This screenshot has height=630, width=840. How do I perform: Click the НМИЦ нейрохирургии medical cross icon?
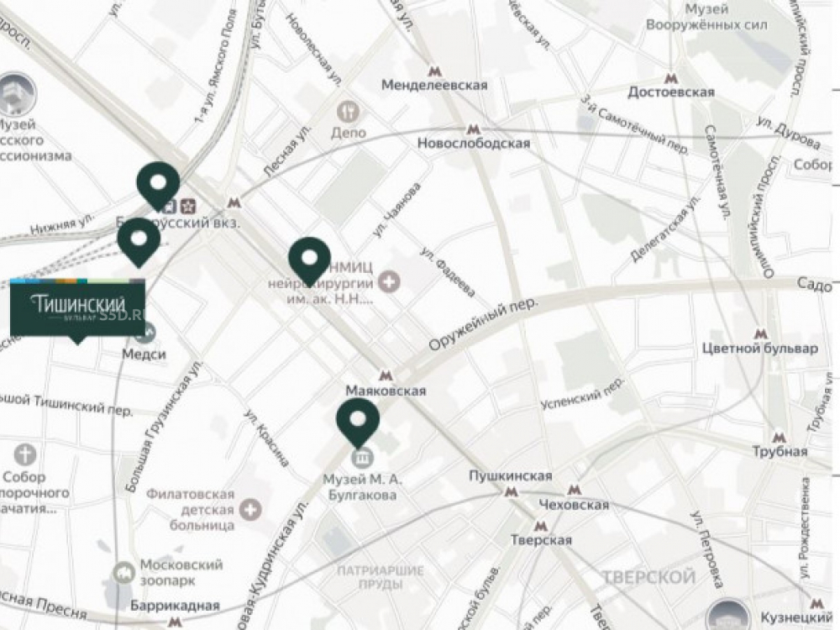389,281
